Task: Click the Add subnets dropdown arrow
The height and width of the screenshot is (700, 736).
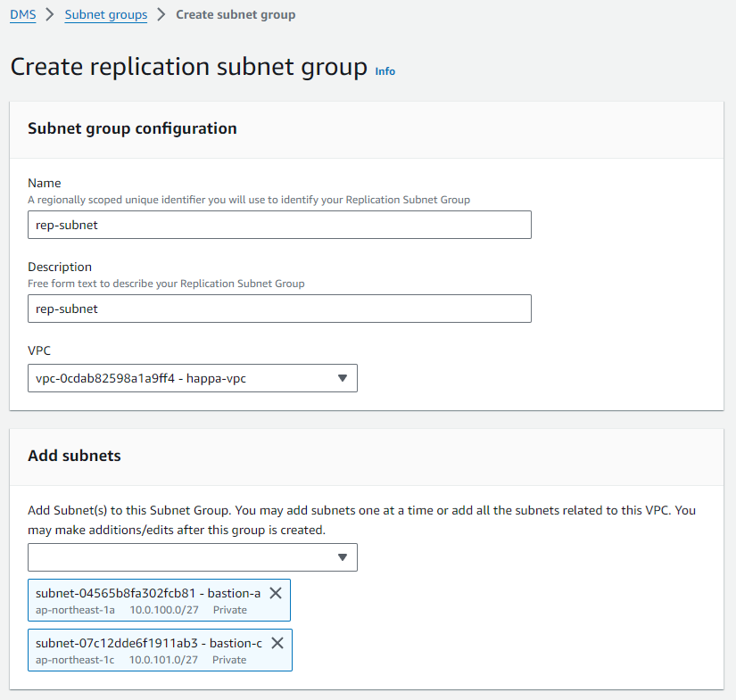Action: click(343, 557)
